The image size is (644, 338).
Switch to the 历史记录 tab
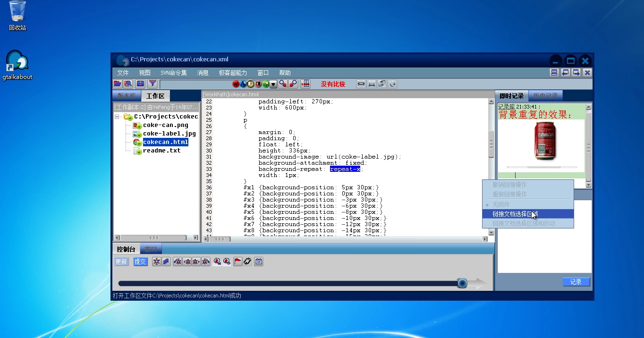[545, 96]
